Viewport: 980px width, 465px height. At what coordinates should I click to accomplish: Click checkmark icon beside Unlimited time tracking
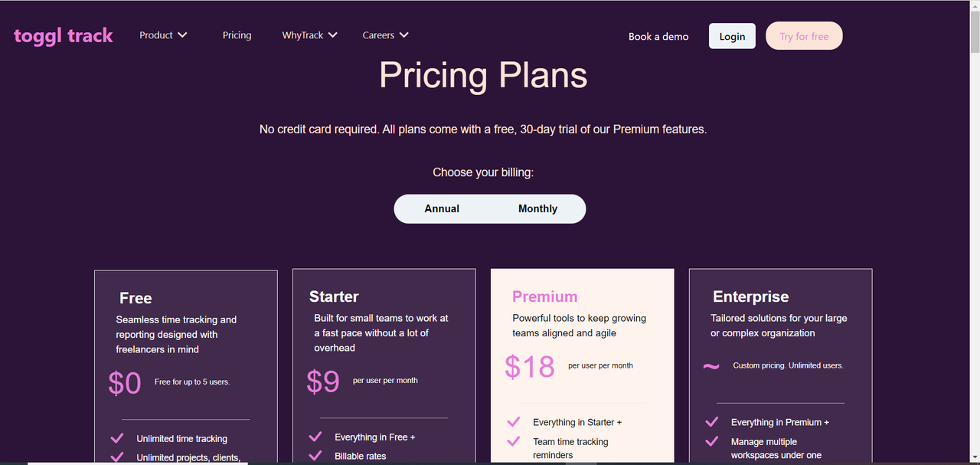117,438
